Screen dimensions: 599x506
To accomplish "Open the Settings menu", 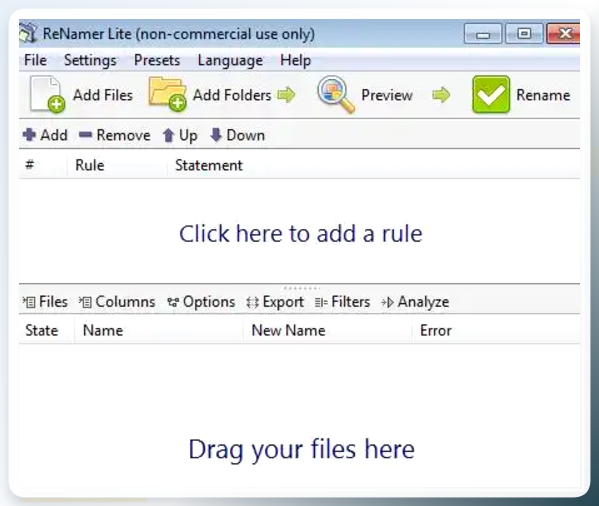I will [90, 60].
